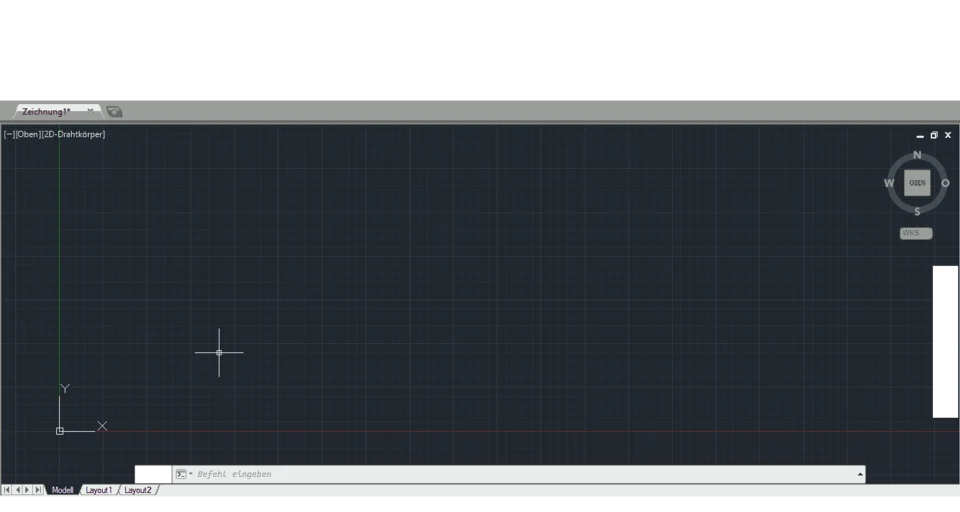Open the [2D-Drahtkörper] visual style menu
The height and width of the screenshot is (512, 960).
point(73,134)
